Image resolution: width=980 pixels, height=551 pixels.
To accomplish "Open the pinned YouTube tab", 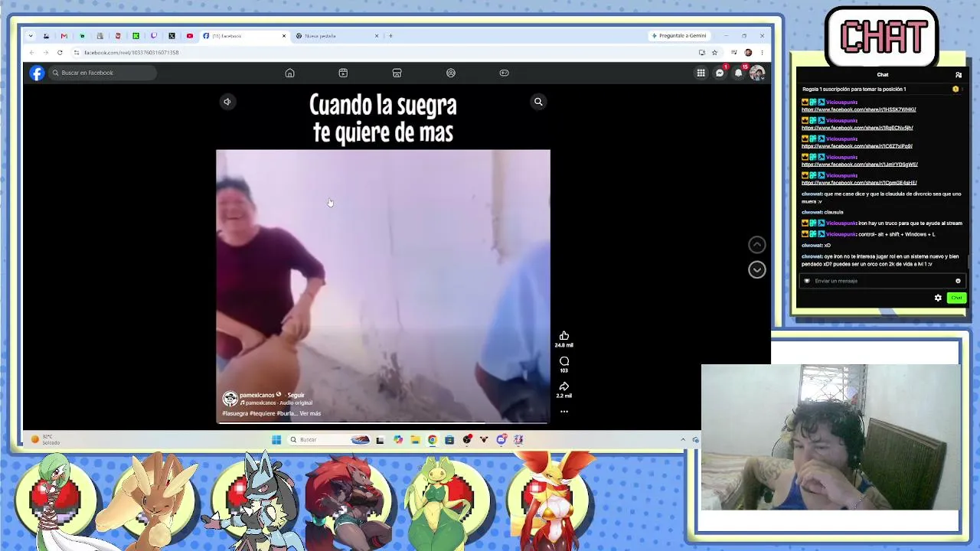I will coord(190,36).
